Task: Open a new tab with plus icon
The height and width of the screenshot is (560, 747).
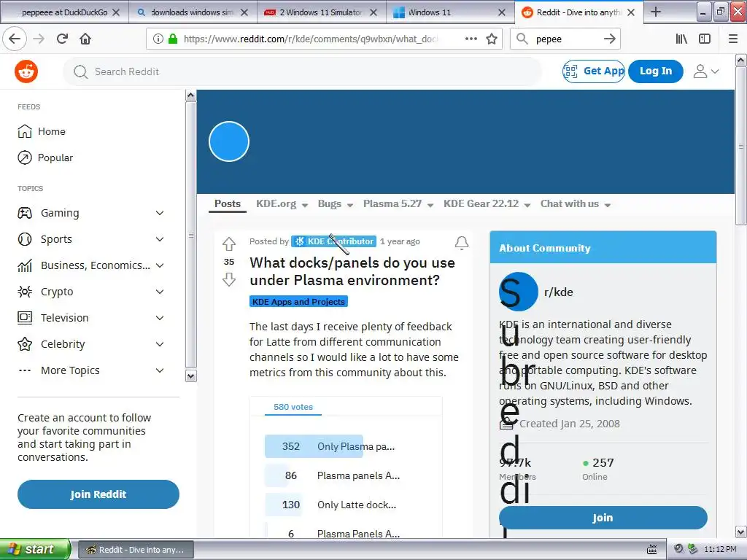Action: [x=656, y=12]
